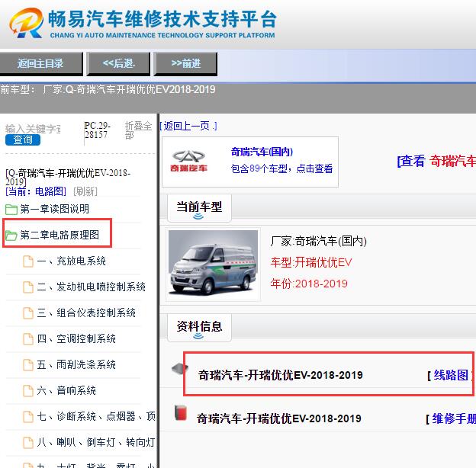Click 包含89个车型，点击查看 link
476x468 pixels.
pos(281,168)
